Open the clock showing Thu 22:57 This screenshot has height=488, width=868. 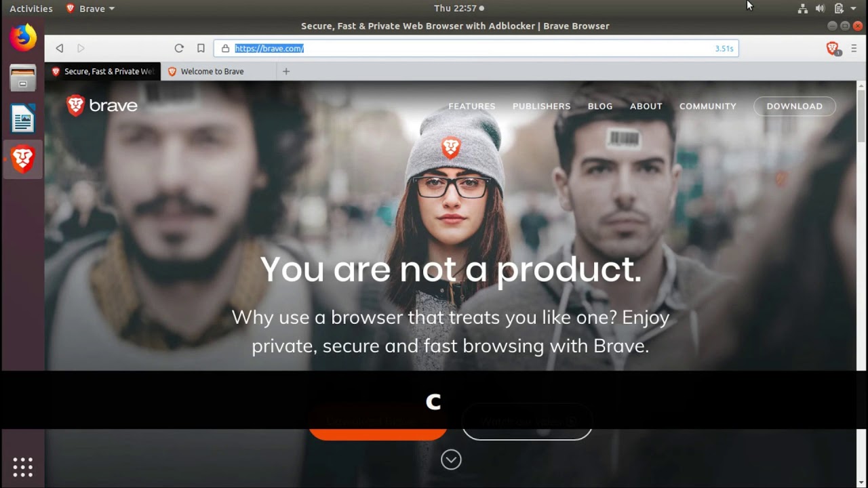coord(458,8)
